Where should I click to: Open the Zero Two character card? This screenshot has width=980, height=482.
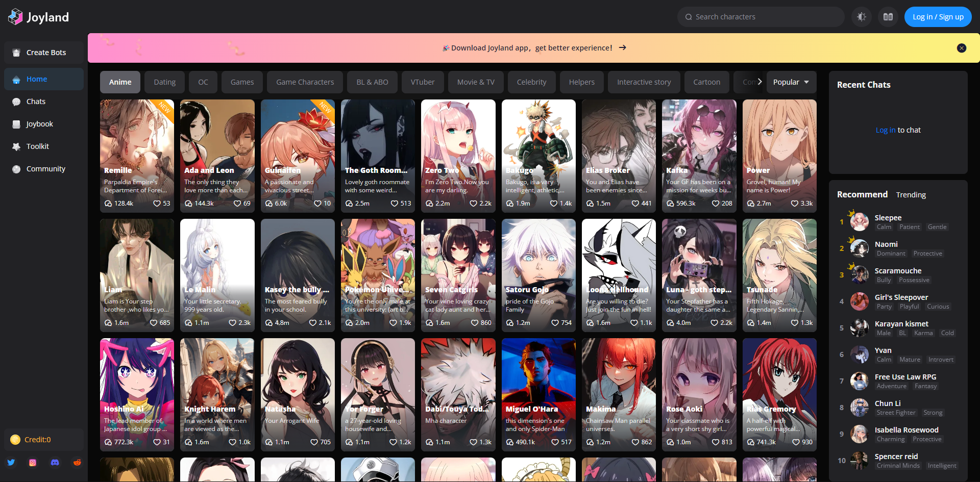[x=458, y=156]
